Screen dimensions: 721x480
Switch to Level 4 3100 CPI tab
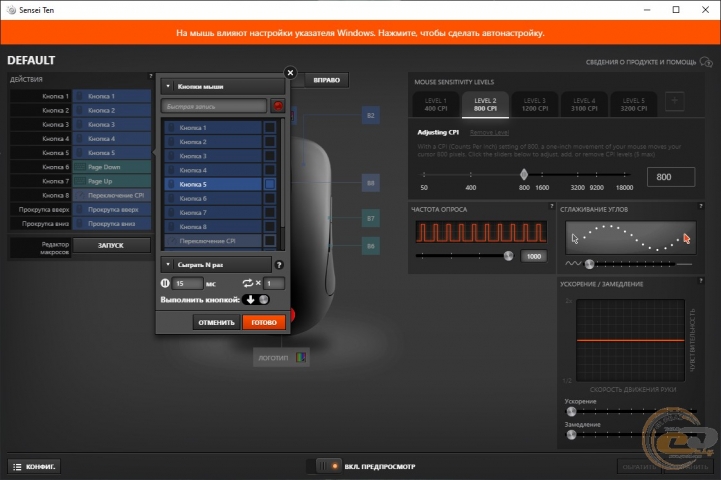(x=584, y=104)
